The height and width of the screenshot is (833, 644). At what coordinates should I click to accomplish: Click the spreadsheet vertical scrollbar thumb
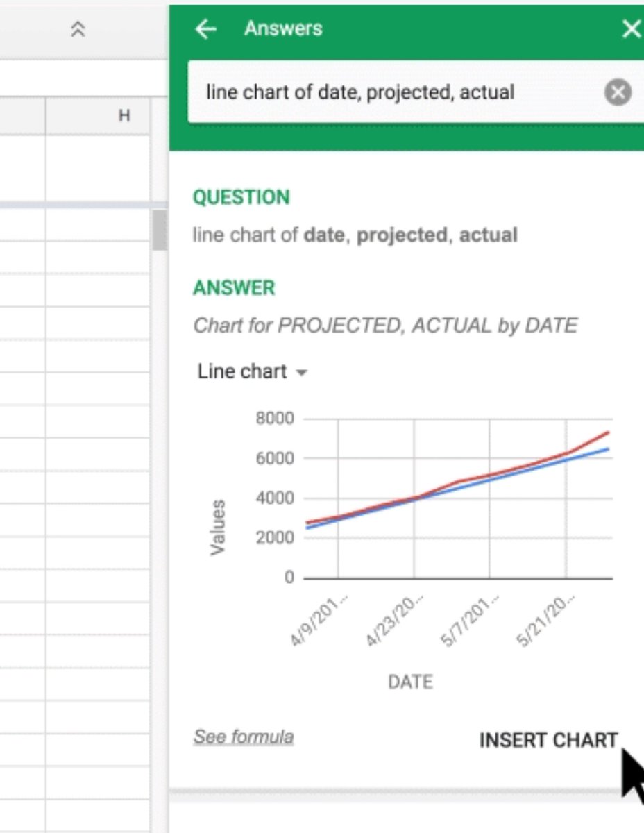point(160,230)
